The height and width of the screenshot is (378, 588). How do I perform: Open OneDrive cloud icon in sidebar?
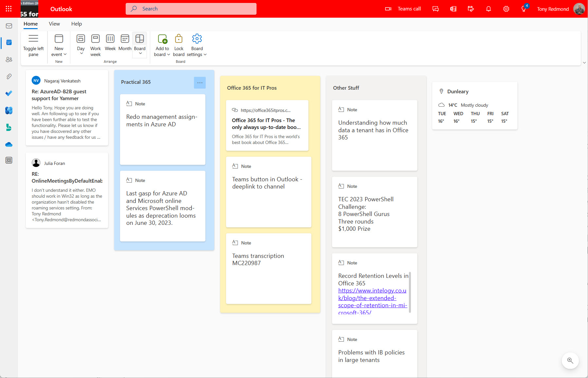tap(9, 144)
